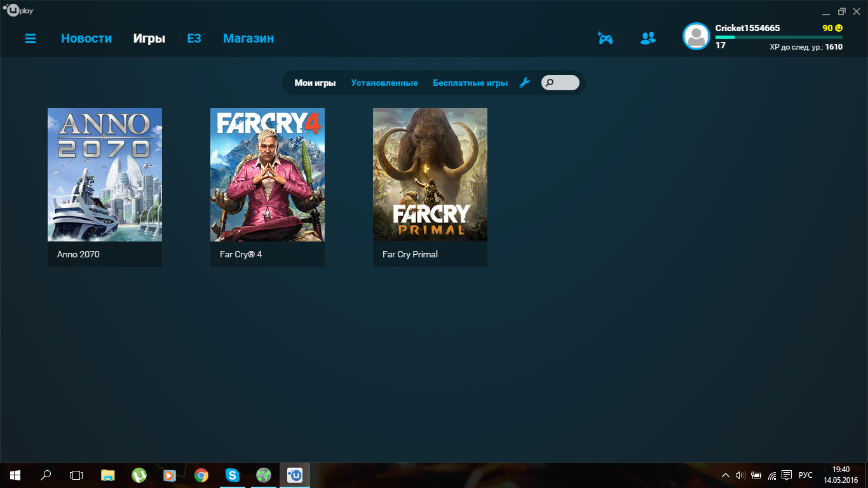Open uTorrent from the taskbar
The height and width of the screenshot is (488, 868).
click(x=139, y=475)
